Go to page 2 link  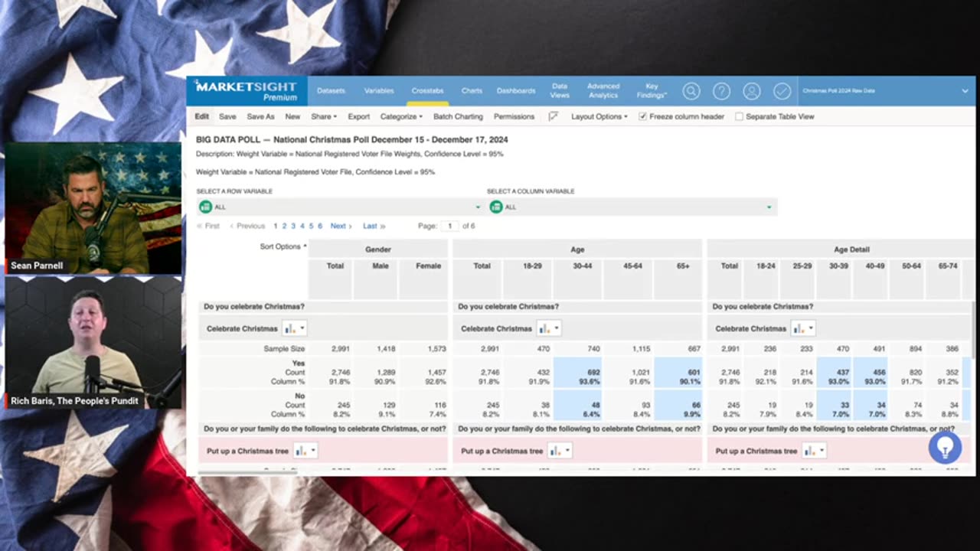point(284,227)
